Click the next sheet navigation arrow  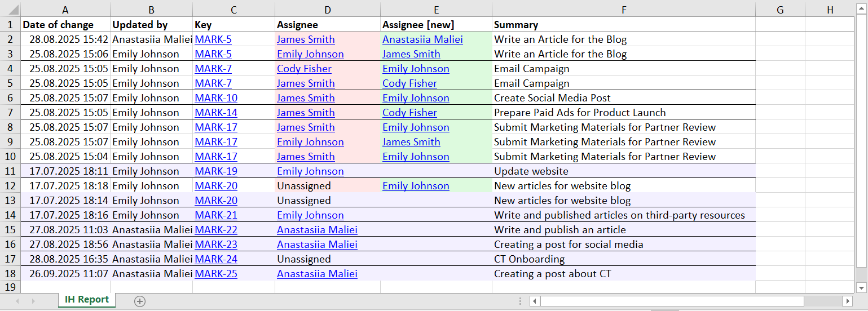pyautogui.click(x=33, y=301)
